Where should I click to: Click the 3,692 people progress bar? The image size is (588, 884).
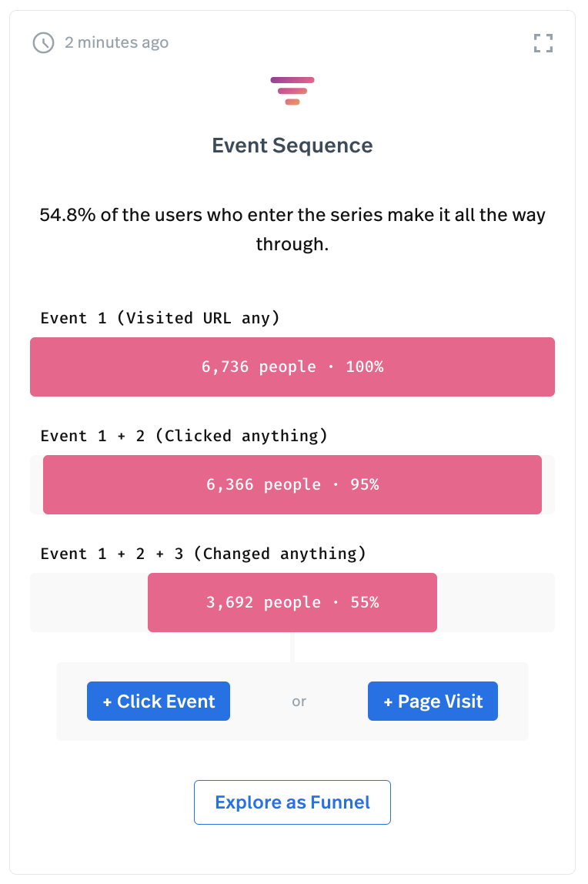pos(292,602)
